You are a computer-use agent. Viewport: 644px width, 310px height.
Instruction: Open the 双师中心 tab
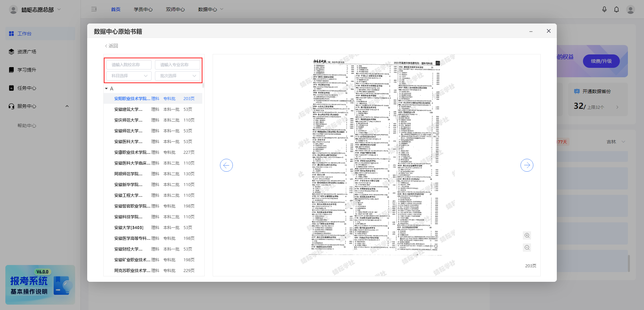[175, 9]
